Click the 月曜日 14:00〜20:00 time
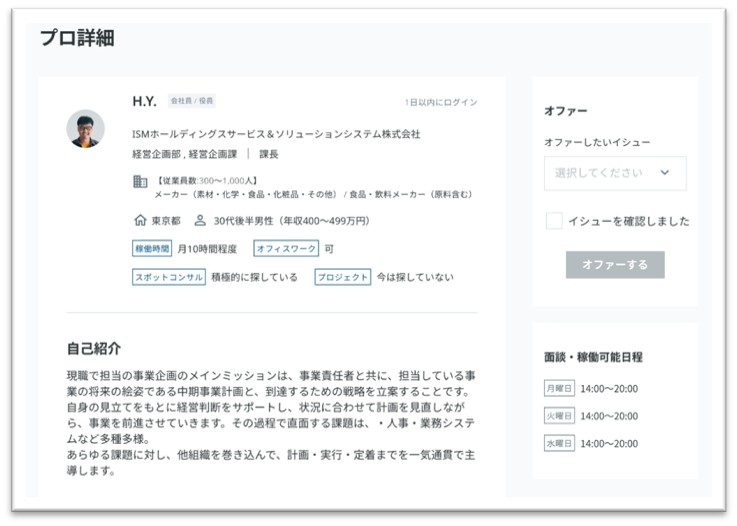 (609, 389)
